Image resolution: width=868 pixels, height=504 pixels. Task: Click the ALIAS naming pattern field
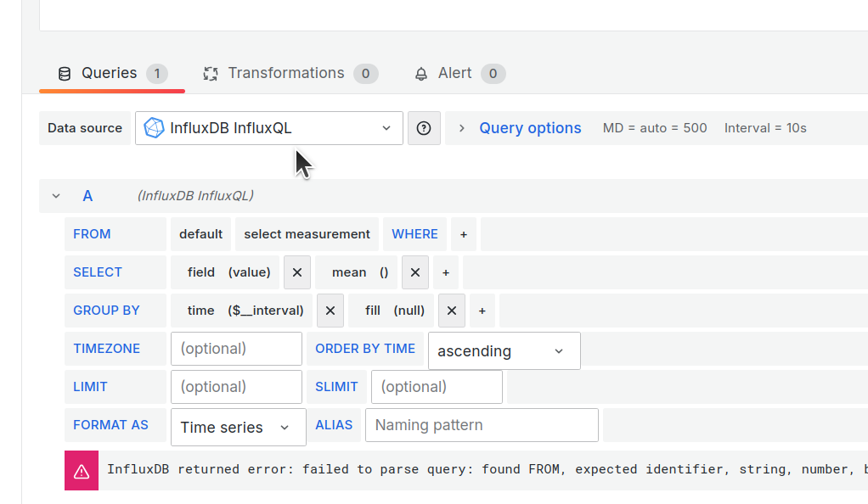tap(482, 425)
